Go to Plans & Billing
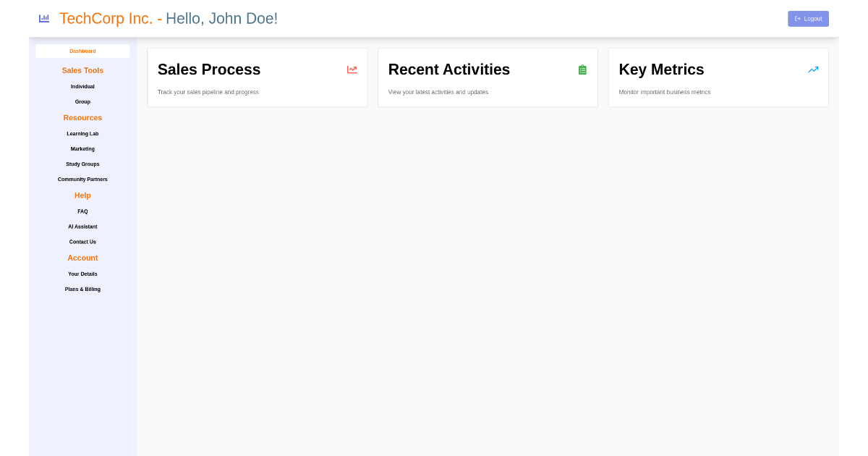 [x=82, y=290]
